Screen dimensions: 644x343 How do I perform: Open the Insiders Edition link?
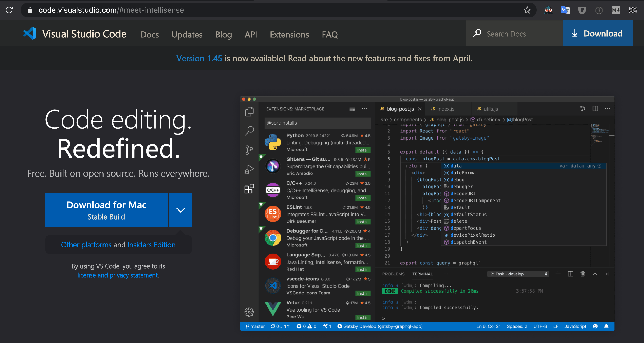151,245
